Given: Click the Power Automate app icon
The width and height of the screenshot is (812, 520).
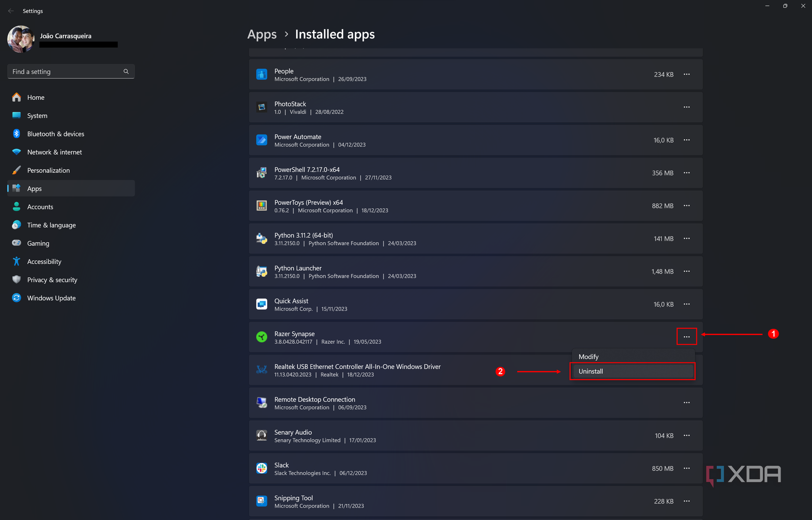Looking at the screenshot, I should click(x=262, y=140).
